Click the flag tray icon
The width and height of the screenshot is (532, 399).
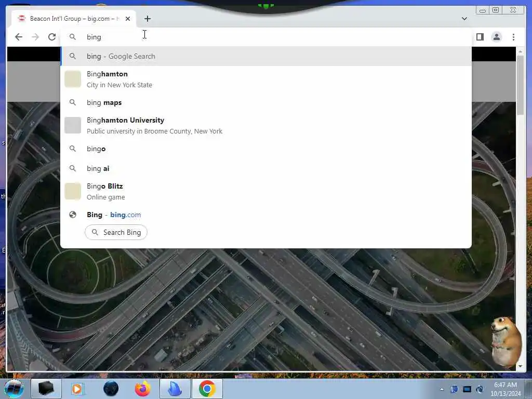(x=454, y=389)
